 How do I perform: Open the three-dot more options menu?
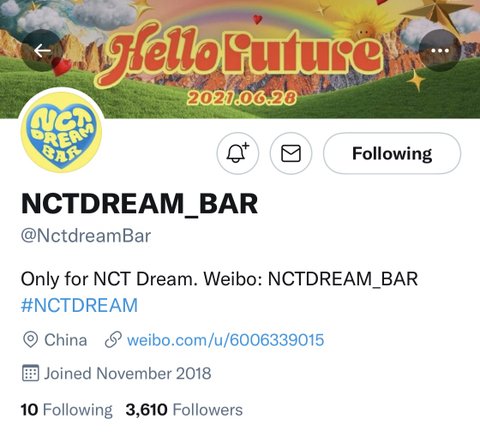click(440, 51)
